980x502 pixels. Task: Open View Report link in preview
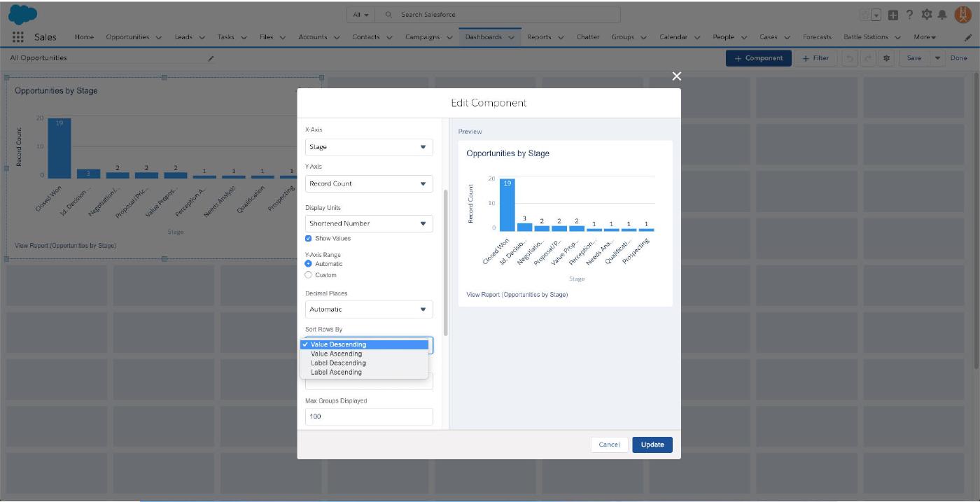[x=517, y=295]
